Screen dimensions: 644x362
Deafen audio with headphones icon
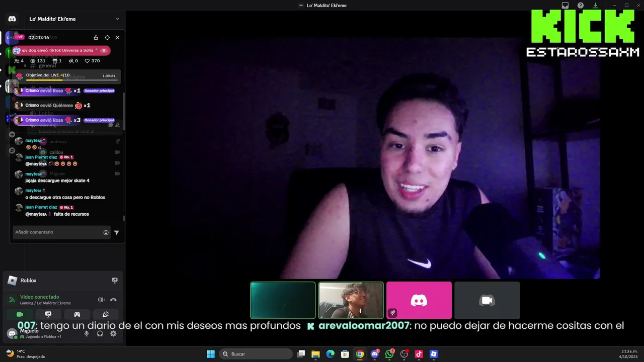[x=100, y=333]
